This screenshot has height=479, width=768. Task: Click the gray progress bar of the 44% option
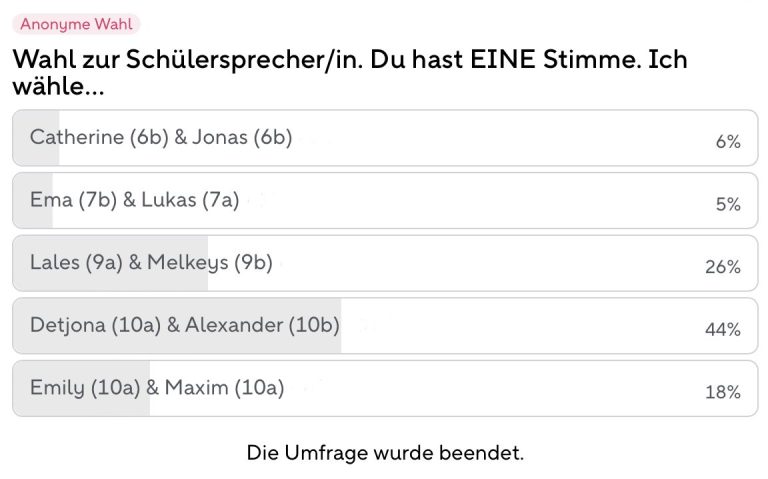pos(177,326)
